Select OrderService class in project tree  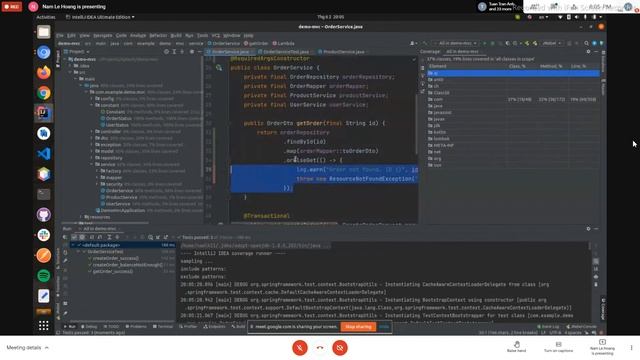click(x=119, y=191)
